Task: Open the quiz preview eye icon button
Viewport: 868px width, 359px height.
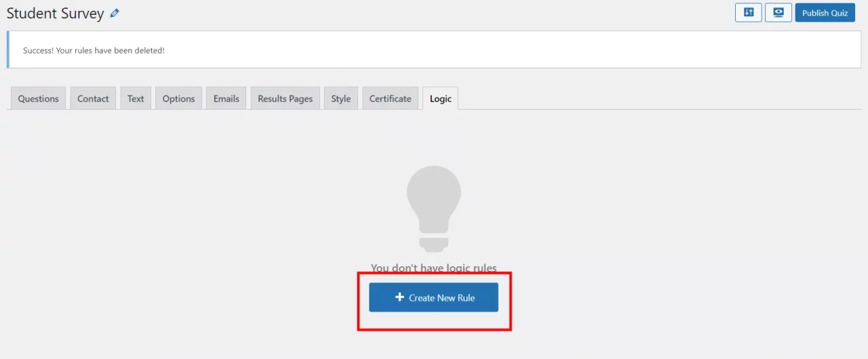Action: [778, 13]
